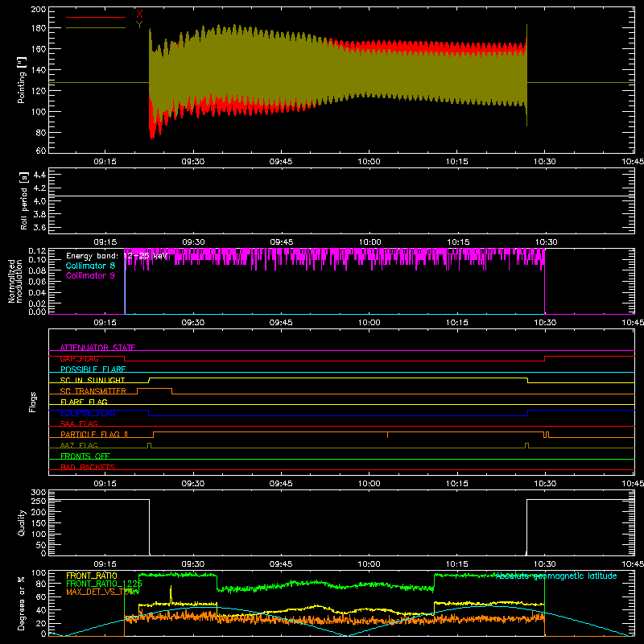Screen dimensions: 644x644
Task: Click the 0.02 tick on modulation axis
Action: 37,303
